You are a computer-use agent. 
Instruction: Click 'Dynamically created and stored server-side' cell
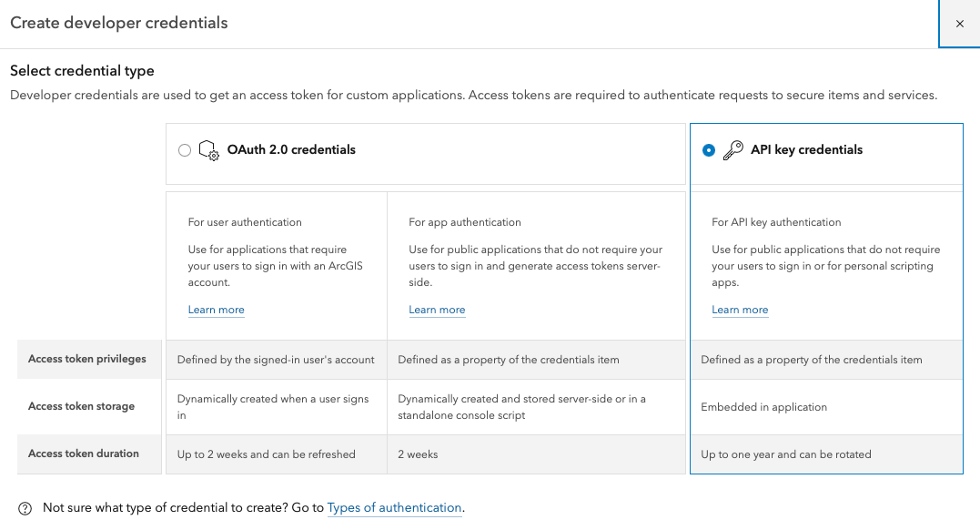pyautogui.click(x=536, y=407)
